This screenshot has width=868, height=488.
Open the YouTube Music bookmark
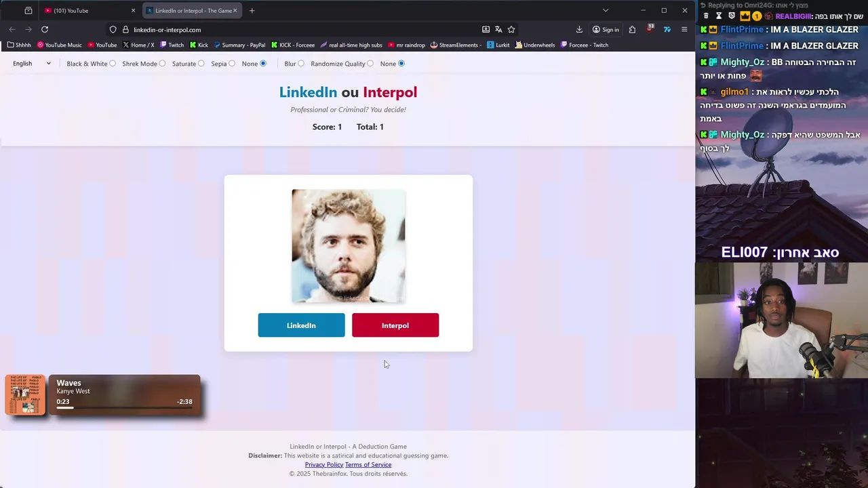(x=60, y=45)
